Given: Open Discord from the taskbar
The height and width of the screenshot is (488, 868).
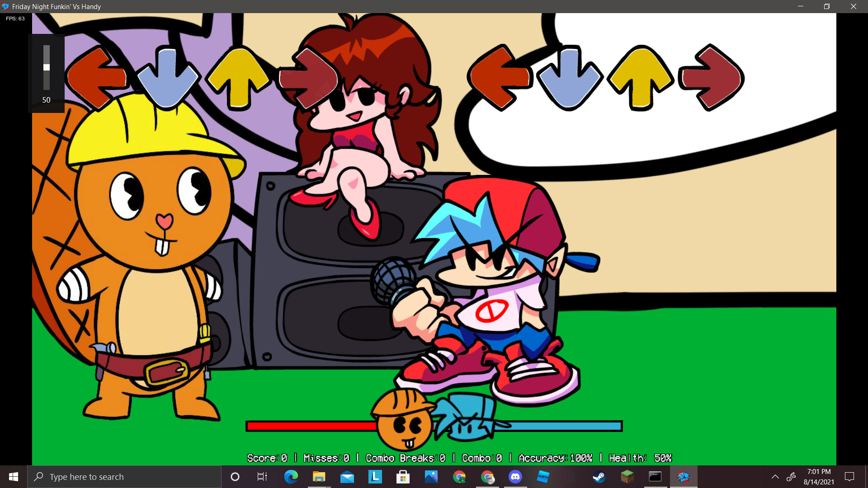Looking at the screenshot, I should [515, 477].
